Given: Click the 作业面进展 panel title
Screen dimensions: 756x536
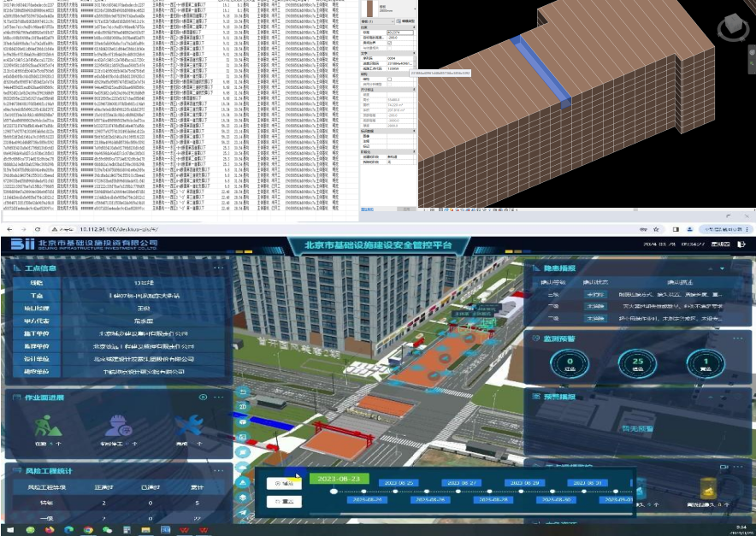Looking at the screenshot, I should (44, 398).
